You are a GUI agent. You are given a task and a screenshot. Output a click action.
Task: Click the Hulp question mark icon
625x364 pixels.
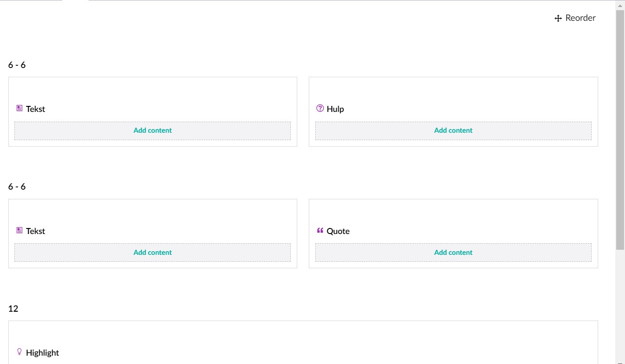320,108
